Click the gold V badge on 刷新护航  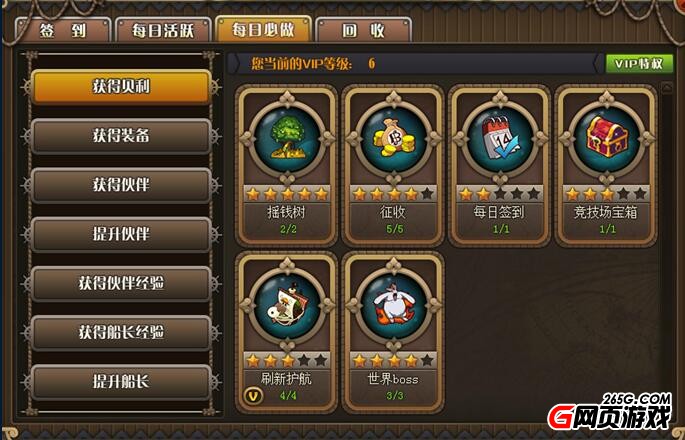click(x=253, y=396)
